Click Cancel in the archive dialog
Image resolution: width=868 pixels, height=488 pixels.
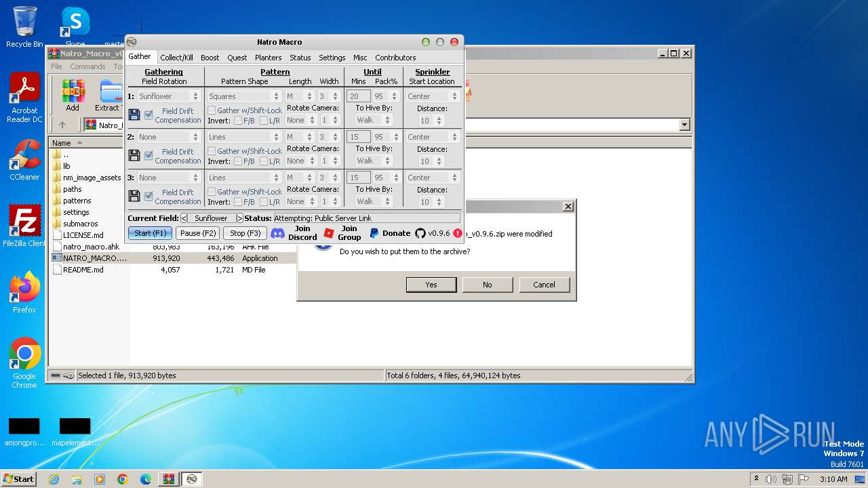coord(544,285)
